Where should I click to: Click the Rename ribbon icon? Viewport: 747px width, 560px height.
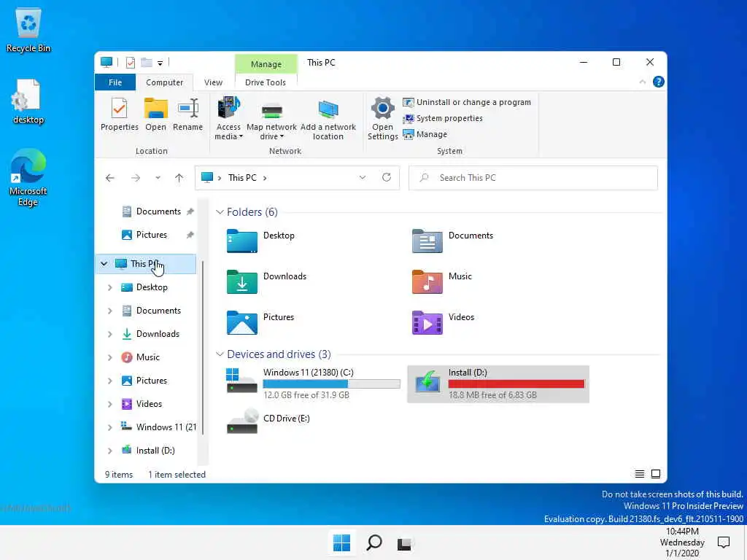187,114
